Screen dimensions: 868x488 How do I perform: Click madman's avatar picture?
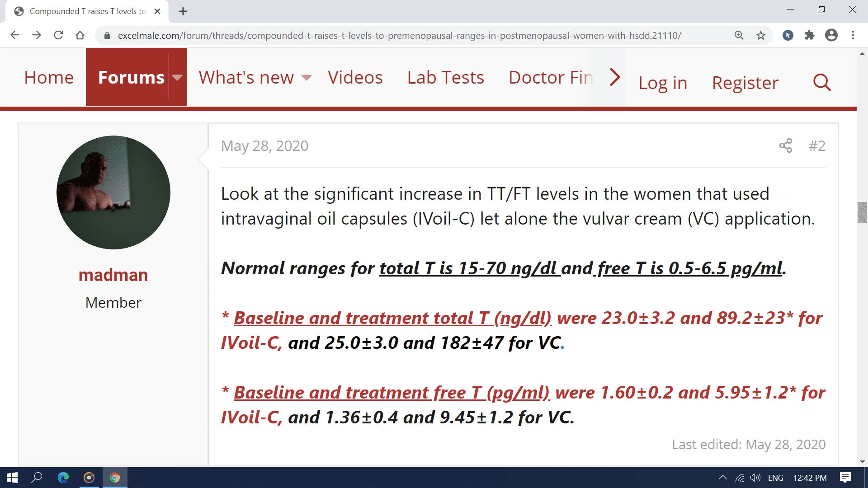(113, 192)
